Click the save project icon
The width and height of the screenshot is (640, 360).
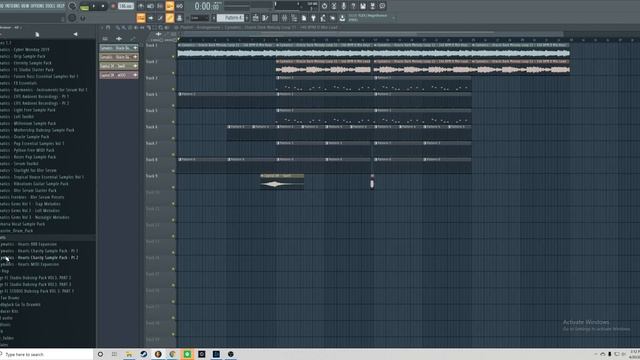pyautogui.click(x=362, y=6)
